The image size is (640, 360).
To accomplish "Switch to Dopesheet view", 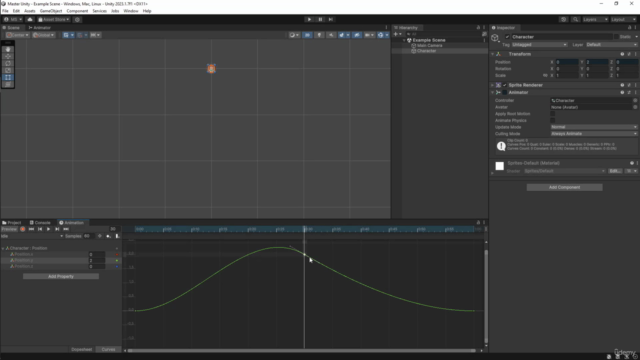I will click(82, 349).
